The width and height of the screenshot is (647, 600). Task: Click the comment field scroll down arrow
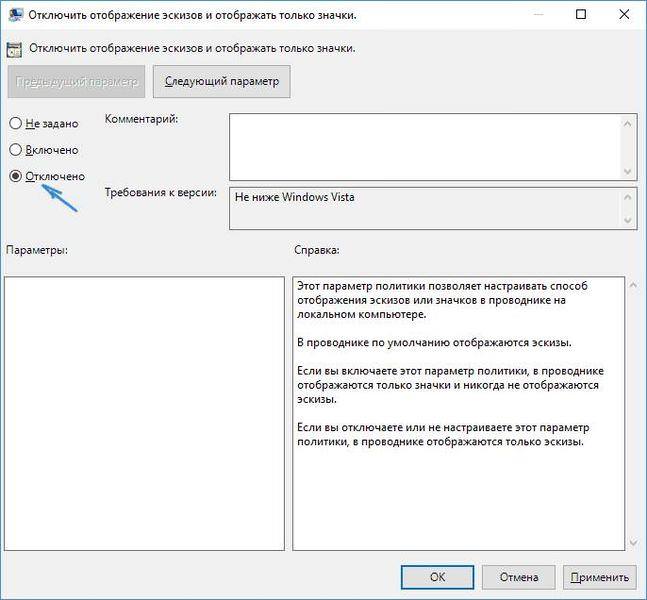coord(628,171)
